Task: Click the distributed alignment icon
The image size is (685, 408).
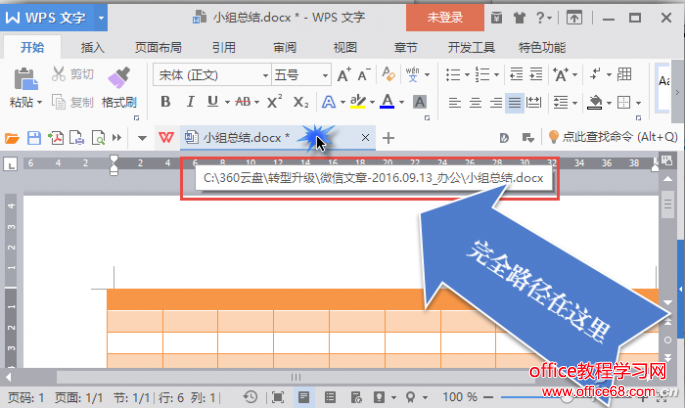Action: pyautogui.click(x=533, y=103)
